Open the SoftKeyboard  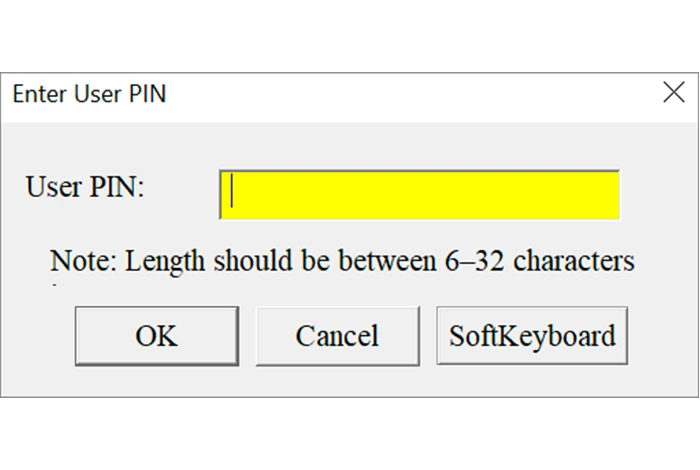tap(532, 336)
